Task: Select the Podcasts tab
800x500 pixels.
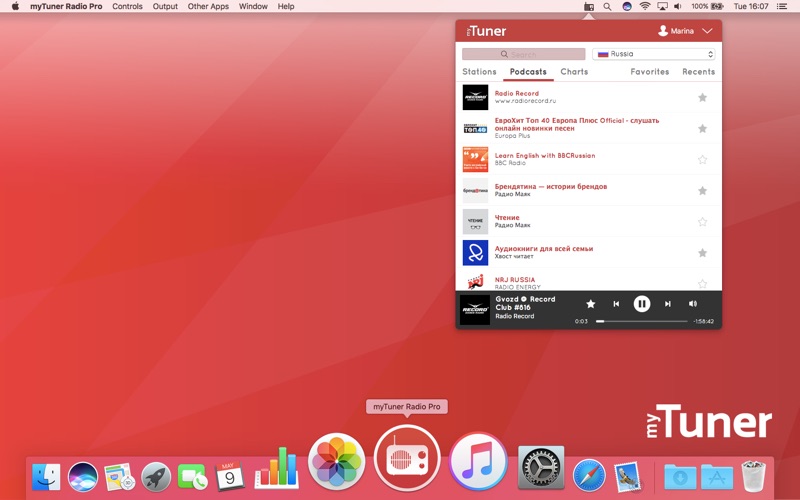Action: [x=528, y=71]
